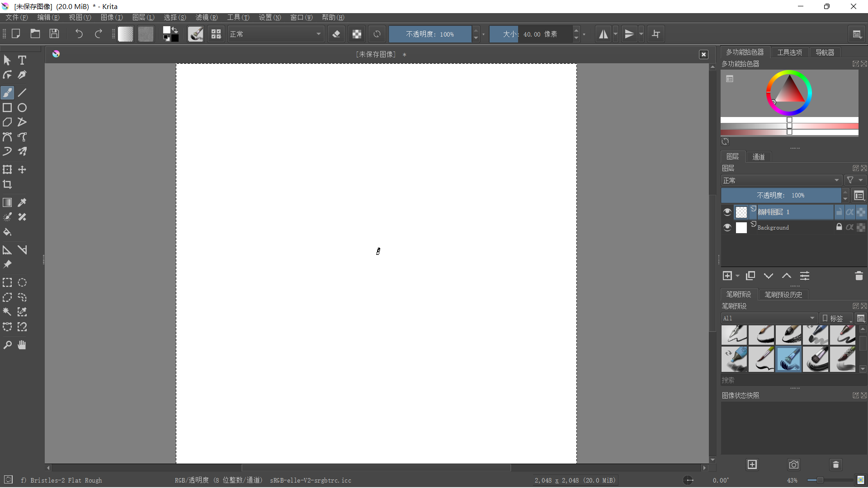Select the Elliptical selection tool

click(x=22, y=283)
